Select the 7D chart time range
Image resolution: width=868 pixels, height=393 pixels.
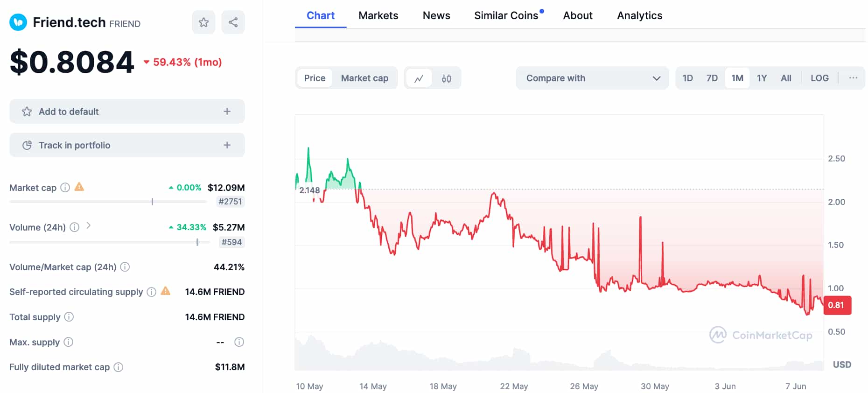coord(712,78)
